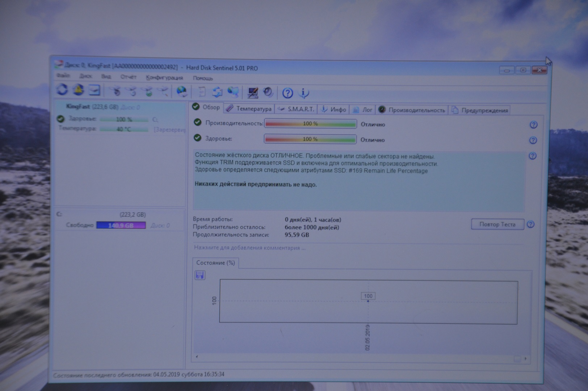The image size is (588, 391).
Task: Click the refresh circular arrows toolbar icon
Action: [x=62, y=90]
